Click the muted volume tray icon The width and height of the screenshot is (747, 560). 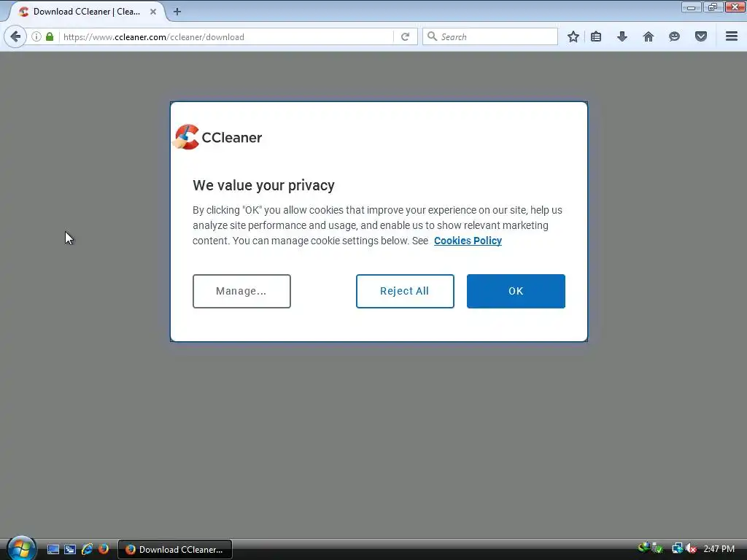tap(691, 549)
